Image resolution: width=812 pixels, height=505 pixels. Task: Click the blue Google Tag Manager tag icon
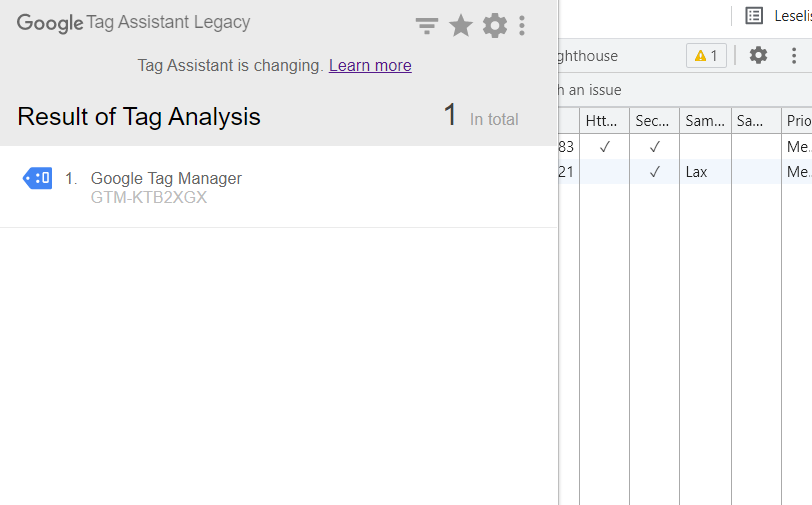(37, 178)
